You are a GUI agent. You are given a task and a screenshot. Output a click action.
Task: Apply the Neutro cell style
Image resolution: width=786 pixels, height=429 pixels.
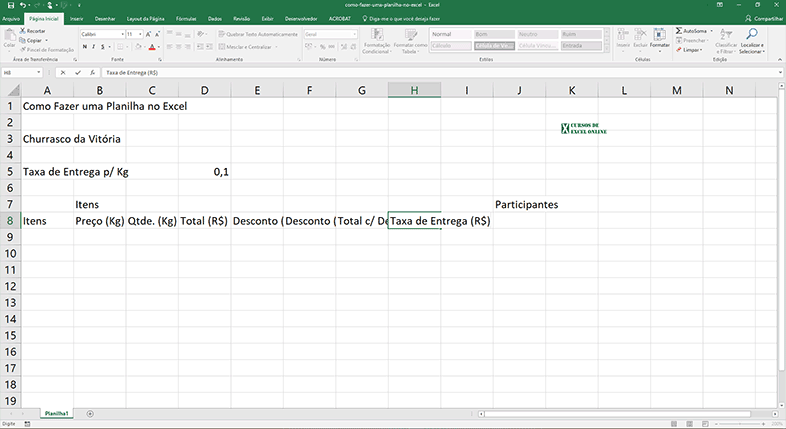point(538,34)
